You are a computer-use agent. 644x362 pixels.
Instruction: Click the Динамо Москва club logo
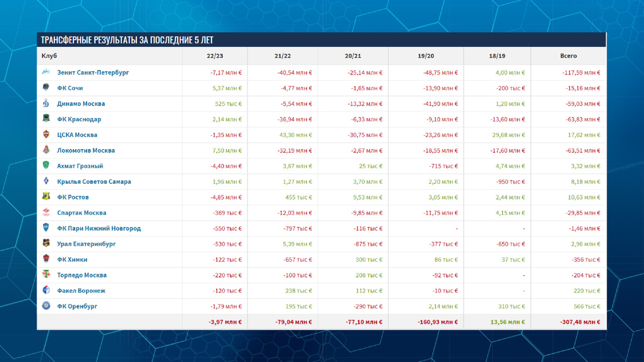pos(46,104)
